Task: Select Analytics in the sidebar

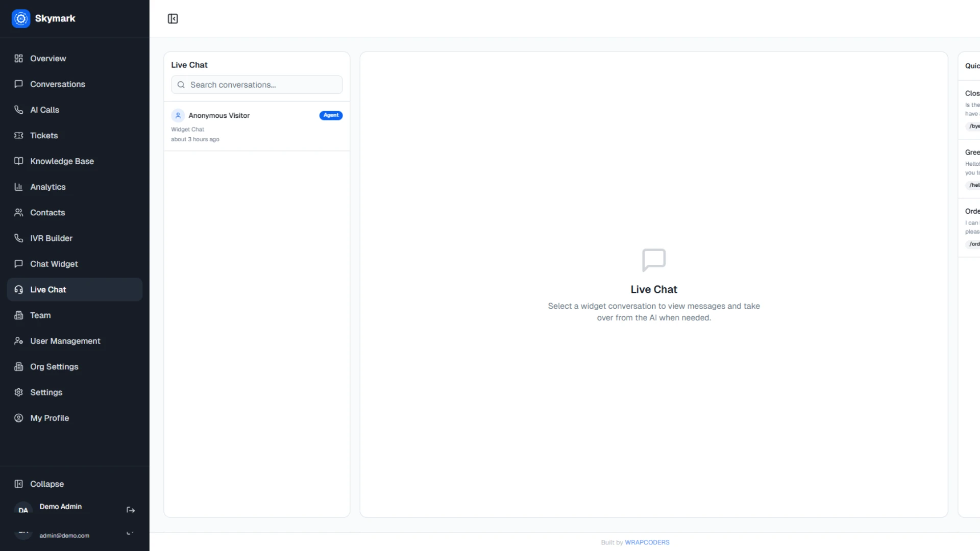Action: (x=75, y=187)
